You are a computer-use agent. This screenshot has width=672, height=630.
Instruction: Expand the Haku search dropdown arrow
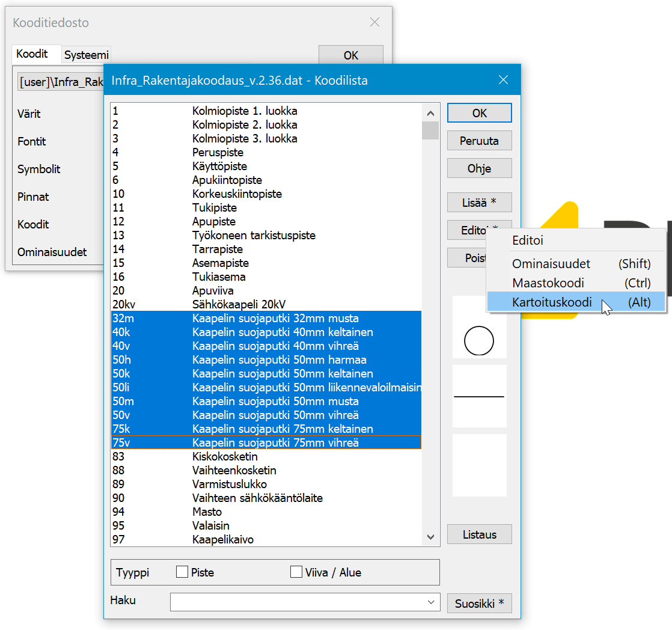point(430,602)
